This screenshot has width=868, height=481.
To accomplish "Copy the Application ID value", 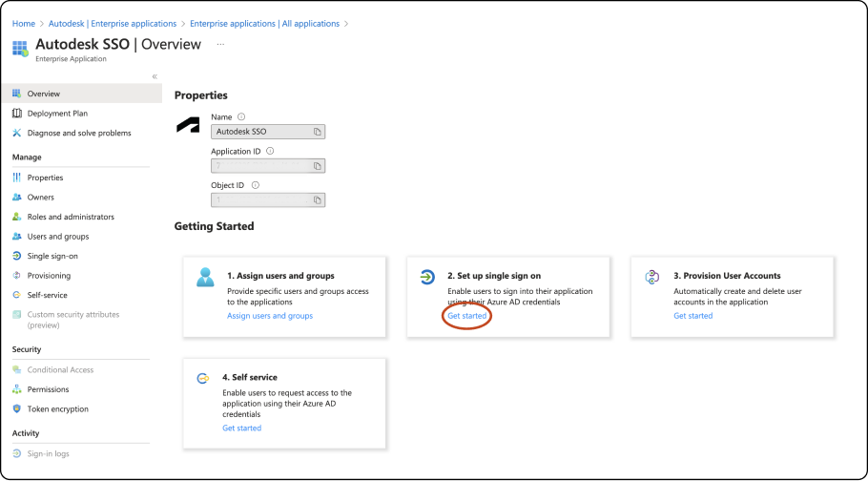I will tap(318, 166).
